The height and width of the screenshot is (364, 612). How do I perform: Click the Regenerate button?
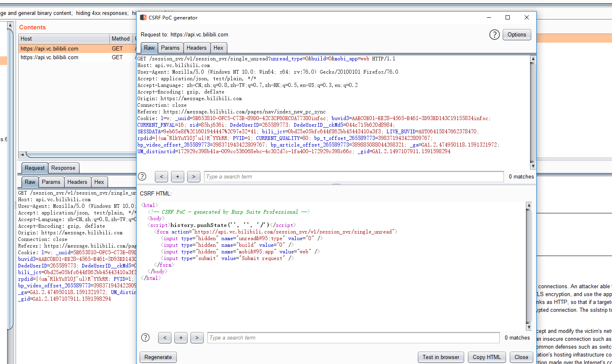[x=158, y=357]
